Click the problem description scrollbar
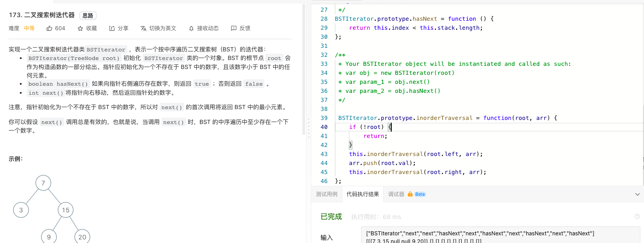This screenshot has width=644, height=243. (x=304, y=69)
